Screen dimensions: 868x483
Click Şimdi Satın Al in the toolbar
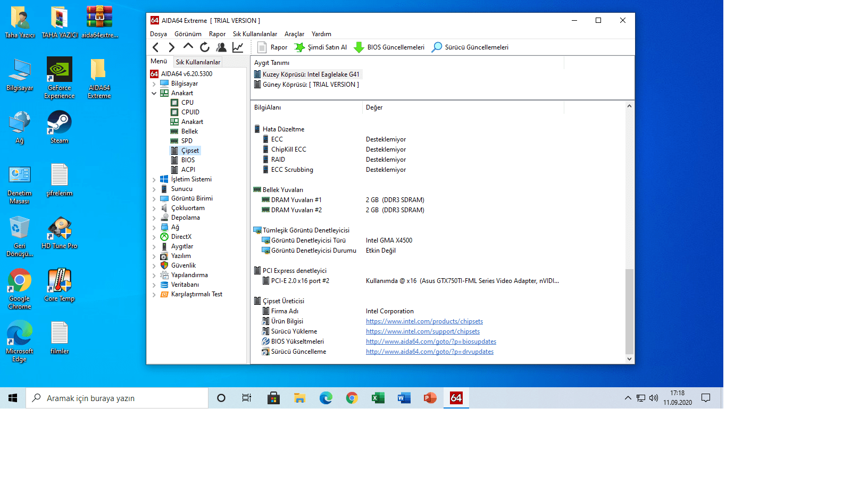(321, 47)
